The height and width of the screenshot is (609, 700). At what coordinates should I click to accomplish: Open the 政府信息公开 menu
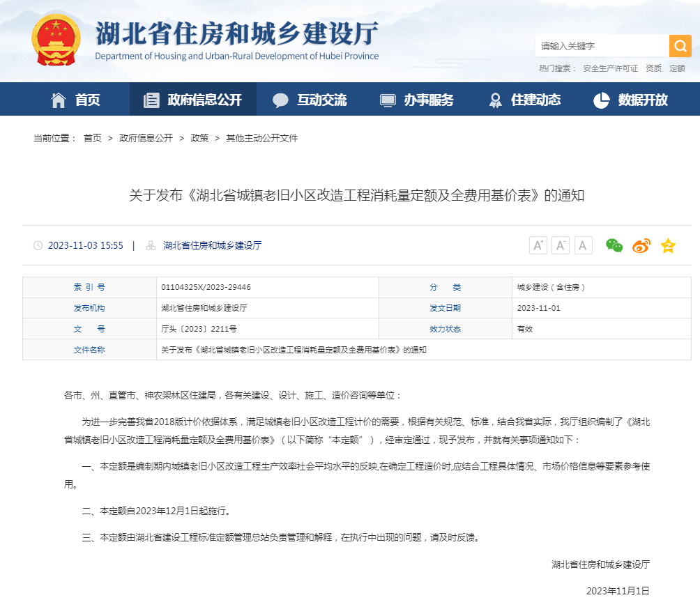(192, 100)
